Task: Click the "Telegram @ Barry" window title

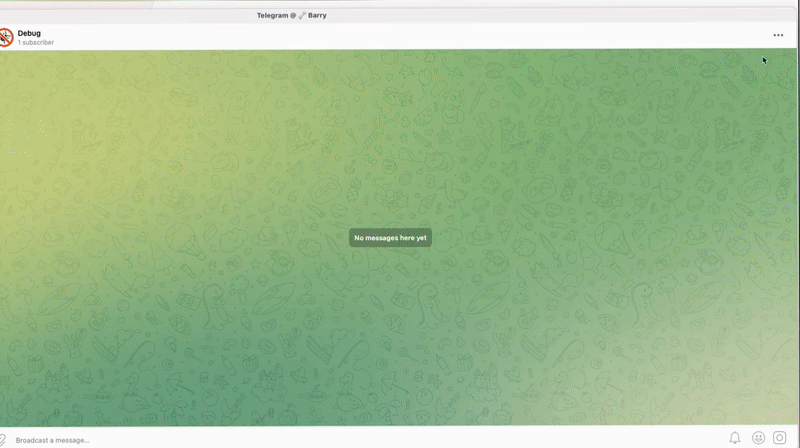Action: click(291, 16)
